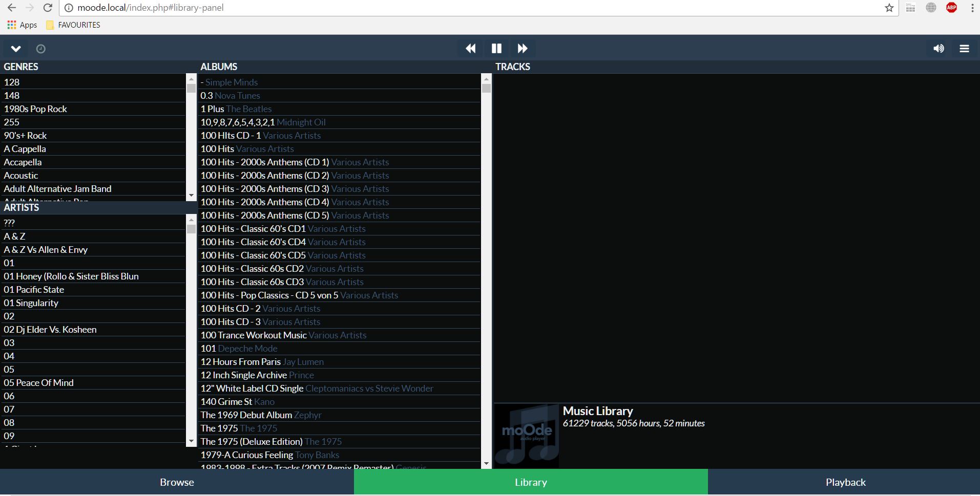Image resolution: width=980 pixels, height=496 pixels.
Task: Open the hamburger main menu
Action: click(964, 49)
